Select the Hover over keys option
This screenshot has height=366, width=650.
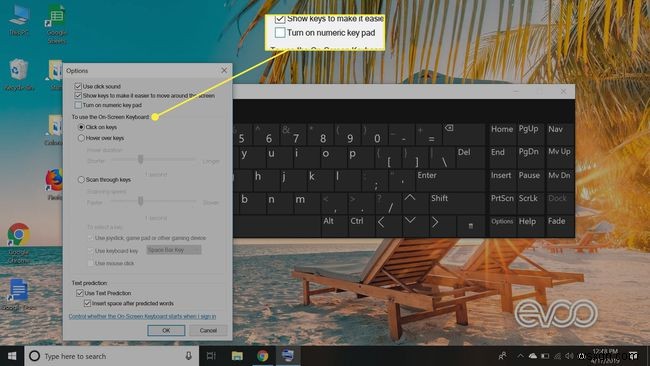pyautogui.click(x=81, y=138)
